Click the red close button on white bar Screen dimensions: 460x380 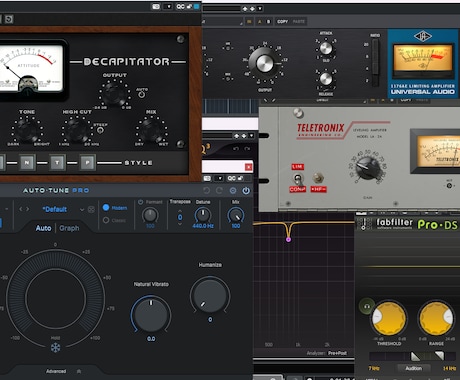coord(248,167)
